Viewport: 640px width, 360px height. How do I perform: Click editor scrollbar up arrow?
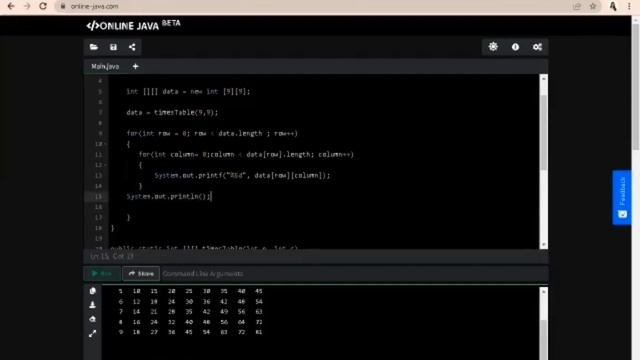click(544, 78)
